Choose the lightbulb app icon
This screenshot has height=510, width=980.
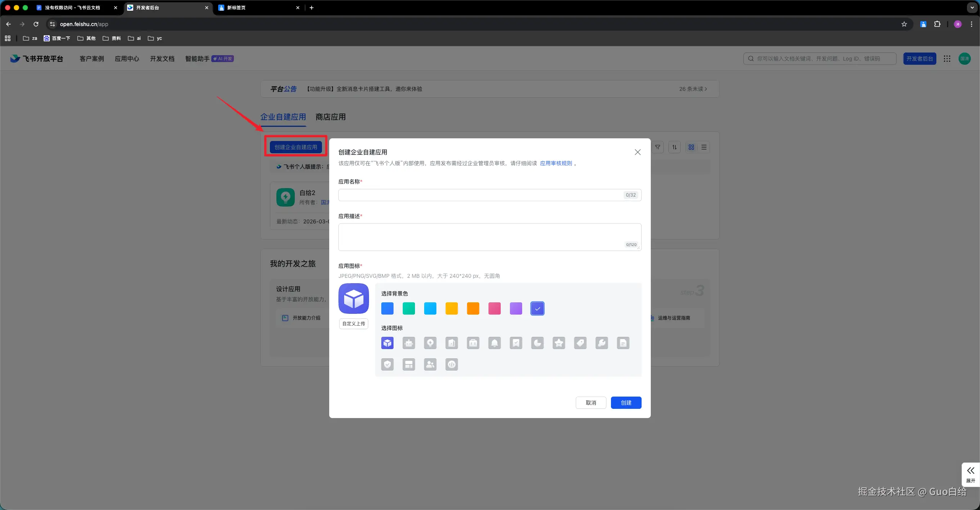[430, 343]
